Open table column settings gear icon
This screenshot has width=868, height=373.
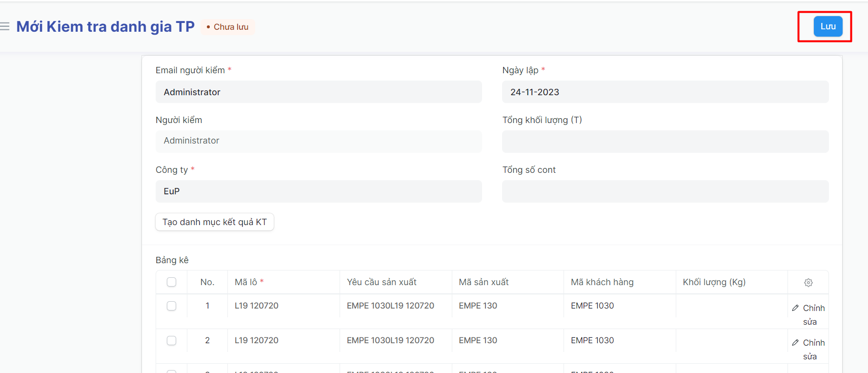pyautogui.click(x=808, y=283)
